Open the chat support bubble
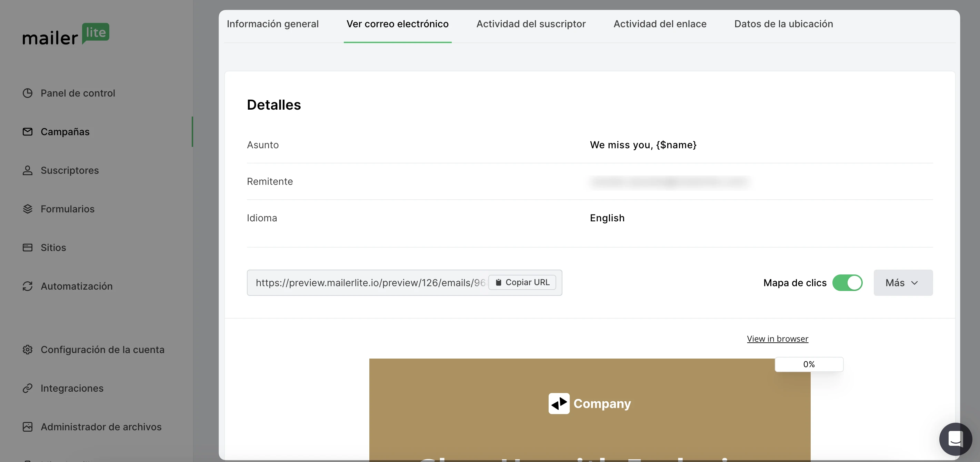Viewport: 980px width, 462px height. coord(955,439)
